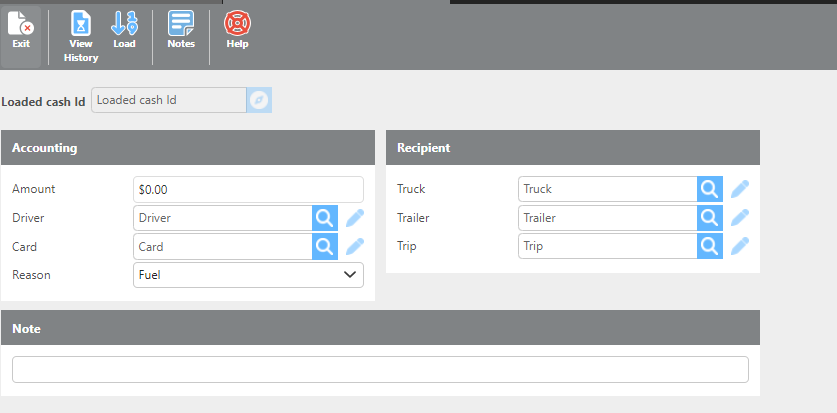Image resolution: width=837 pixels, height=413 pixels.
Task: Search for a Driver using the magnifier
Action: click(325, 218)
